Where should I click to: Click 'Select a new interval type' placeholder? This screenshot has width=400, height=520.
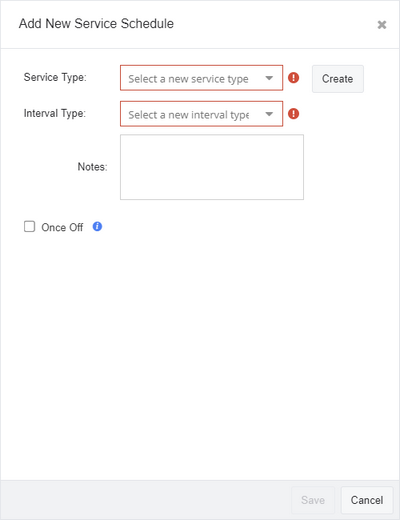click(189, 115)
